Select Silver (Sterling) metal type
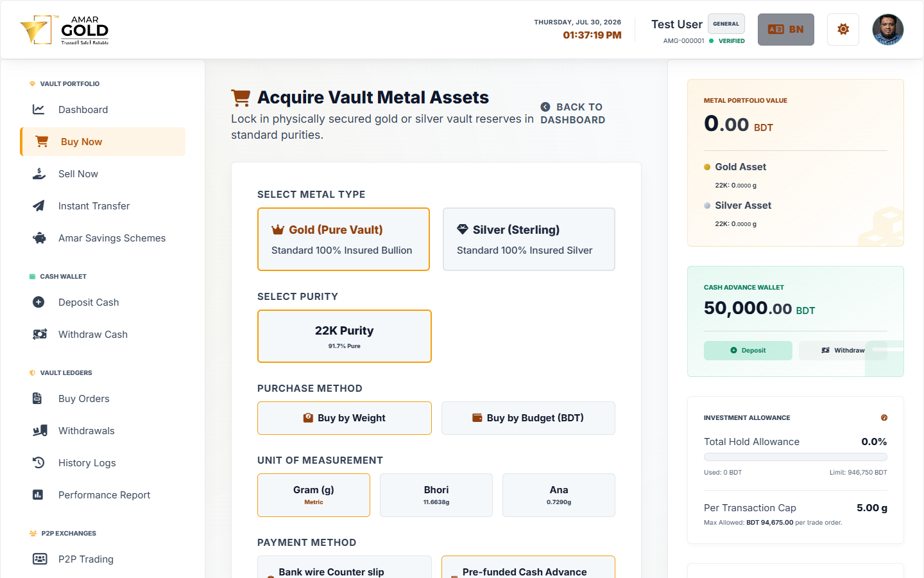This screenshot has width=924, height=578. 529,239
